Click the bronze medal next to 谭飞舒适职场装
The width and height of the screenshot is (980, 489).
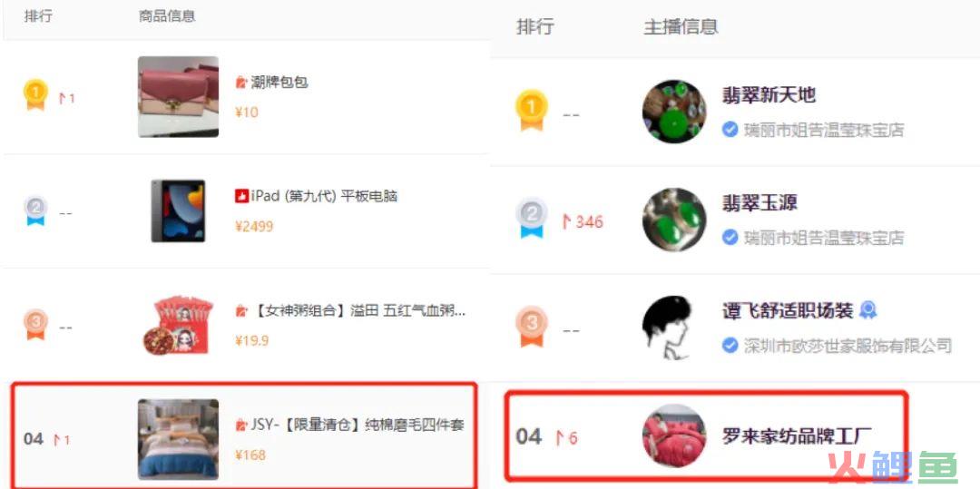coord(531,326)
